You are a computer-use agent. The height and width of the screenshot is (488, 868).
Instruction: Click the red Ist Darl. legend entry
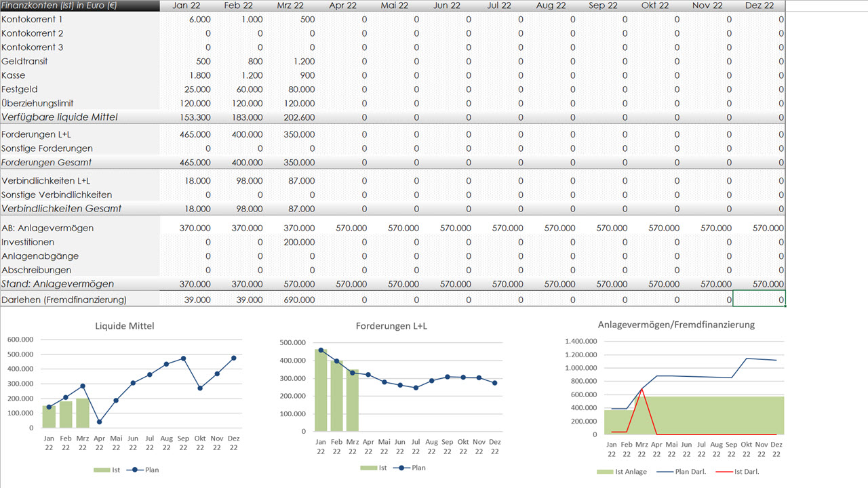tap(743, 472)
